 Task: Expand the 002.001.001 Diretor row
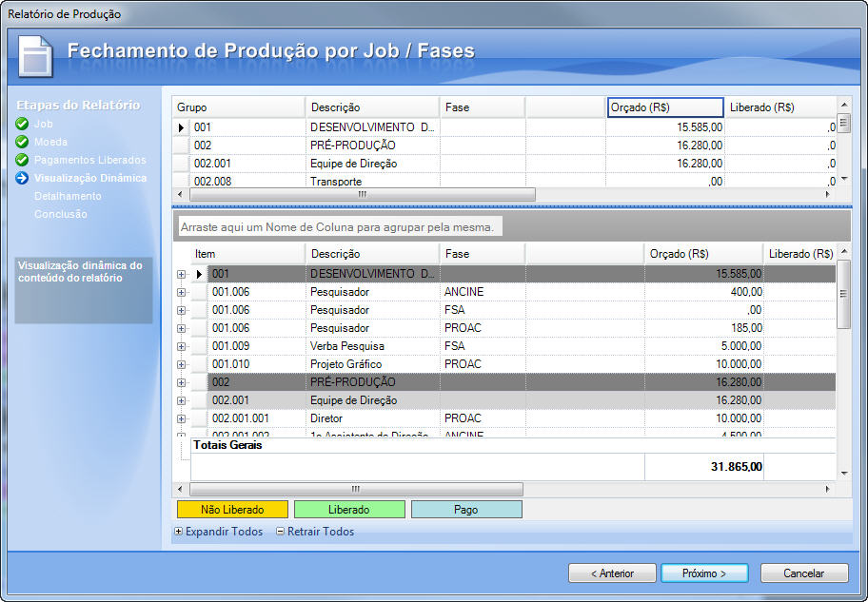181,418
